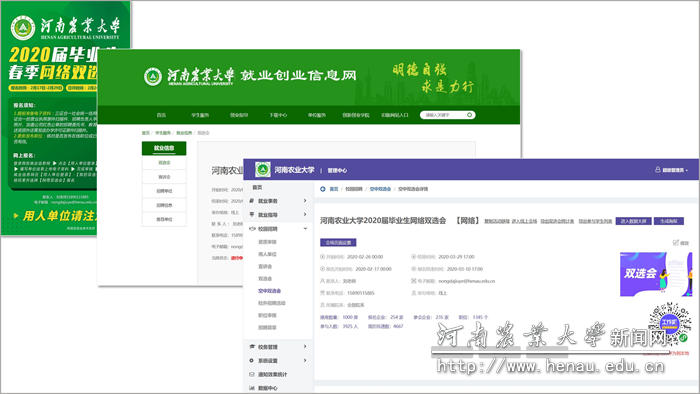Expand the 系统设置 chevron
The image size is (700, 394).
pos(305,361)
